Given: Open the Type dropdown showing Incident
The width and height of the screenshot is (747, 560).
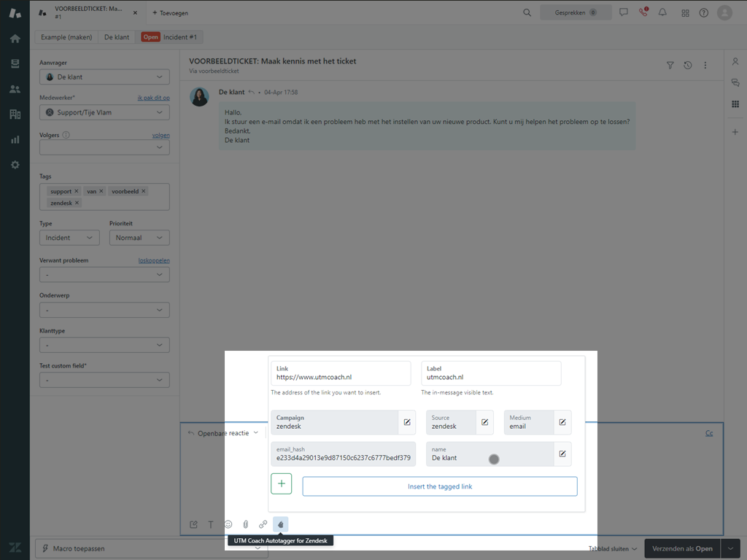Looking at the screenshot, I should 69,238.
